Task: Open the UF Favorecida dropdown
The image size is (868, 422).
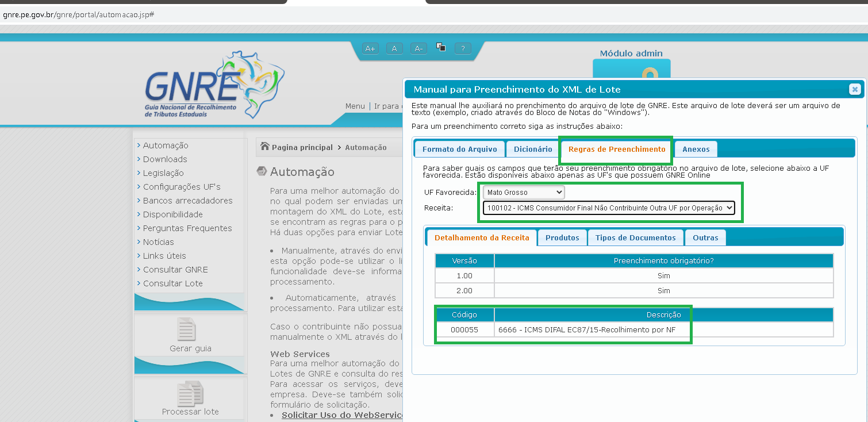Action: click(x=523, y=192)
